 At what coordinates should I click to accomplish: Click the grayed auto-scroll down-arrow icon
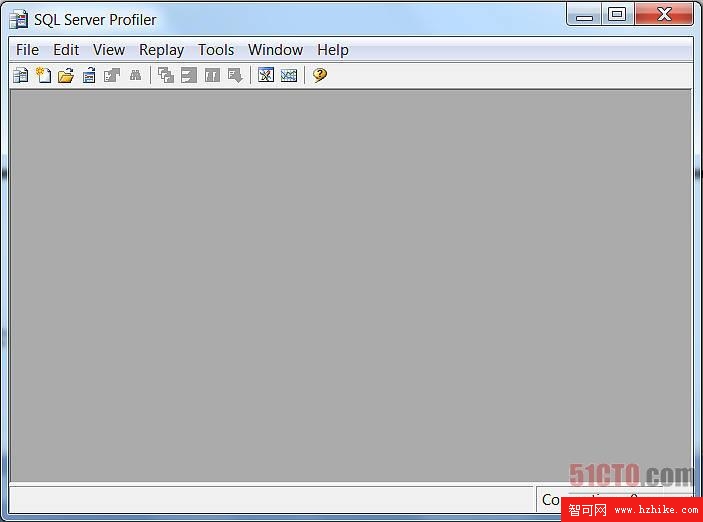(x=235, y=75)
